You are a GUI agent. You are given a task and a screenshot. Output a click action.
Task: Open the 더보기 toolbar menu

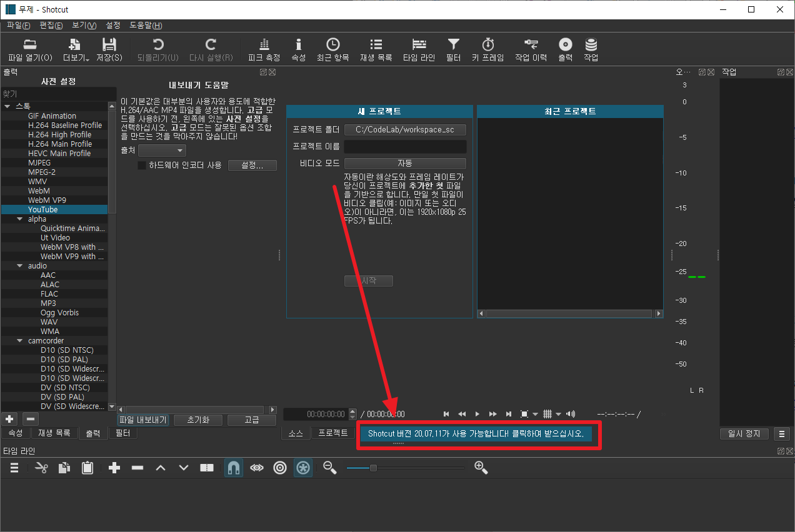coord(76,49)
